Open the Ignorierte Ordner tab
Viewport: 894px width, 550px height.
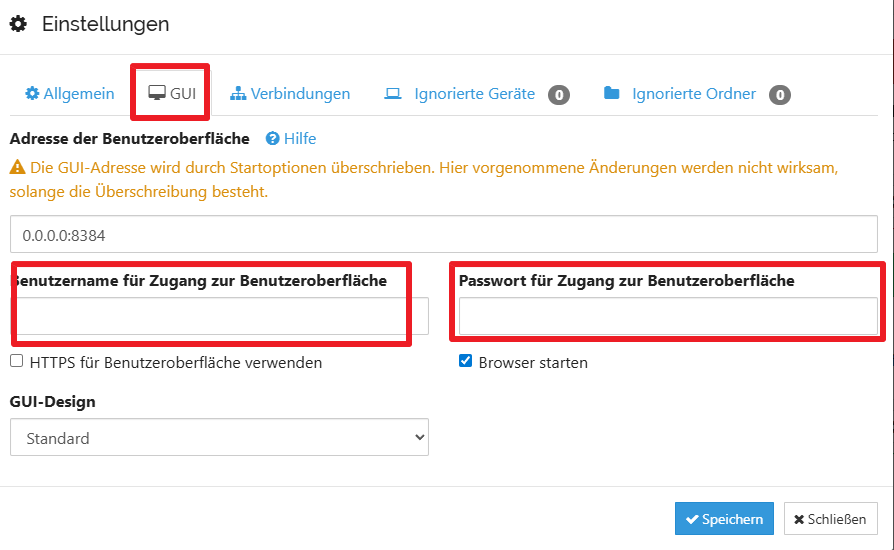pos(693,94)
